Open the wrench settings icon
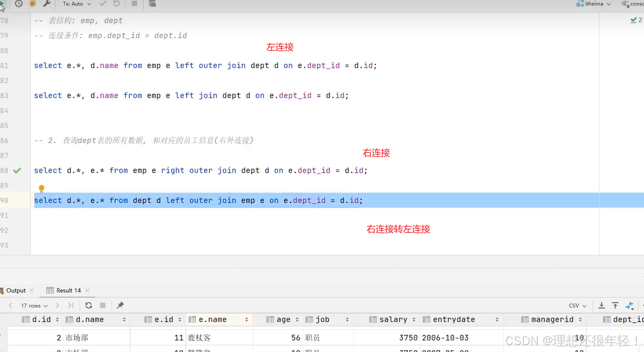This screenshot has height=352, width=644. 47,4
